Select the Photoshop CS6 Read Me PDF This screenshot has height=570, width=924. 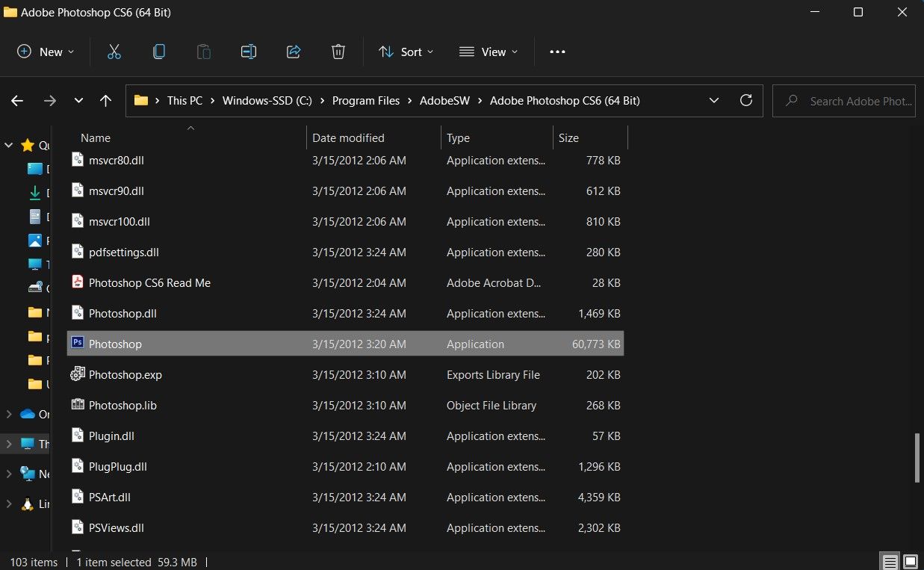149,283
